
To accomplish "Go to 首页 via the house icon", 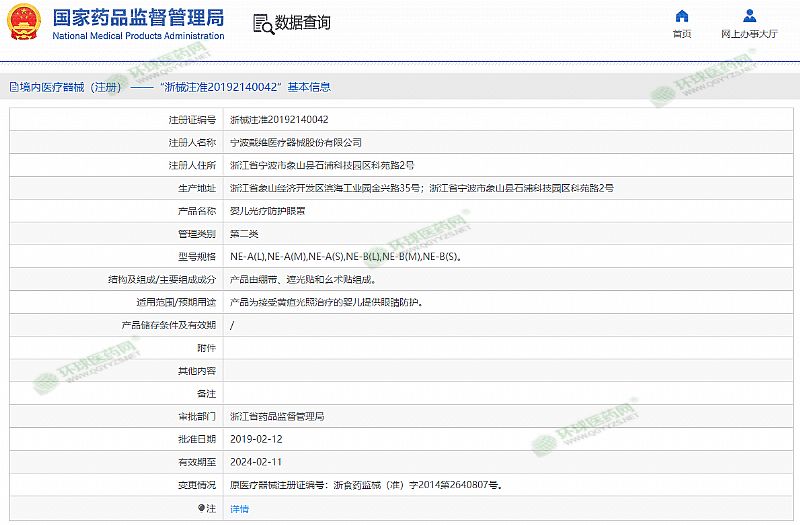I will point(682,16).
